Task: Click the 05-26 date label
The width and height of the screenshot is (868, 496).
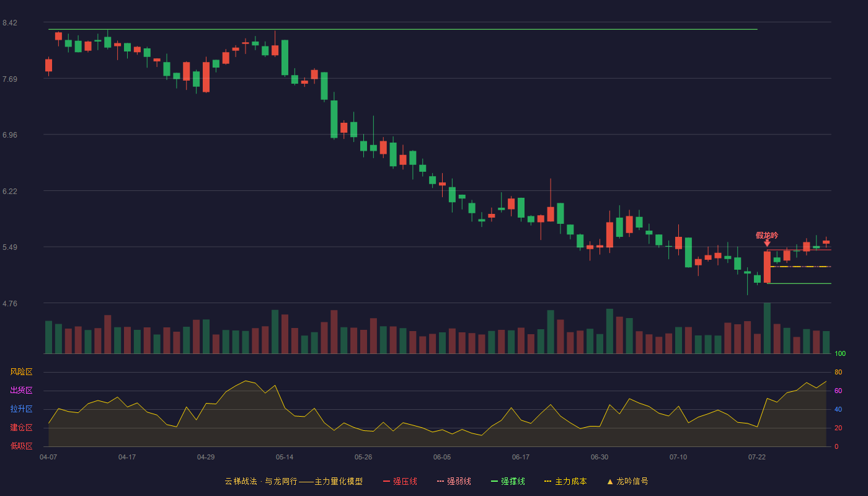Action: (x=363, y=457)
